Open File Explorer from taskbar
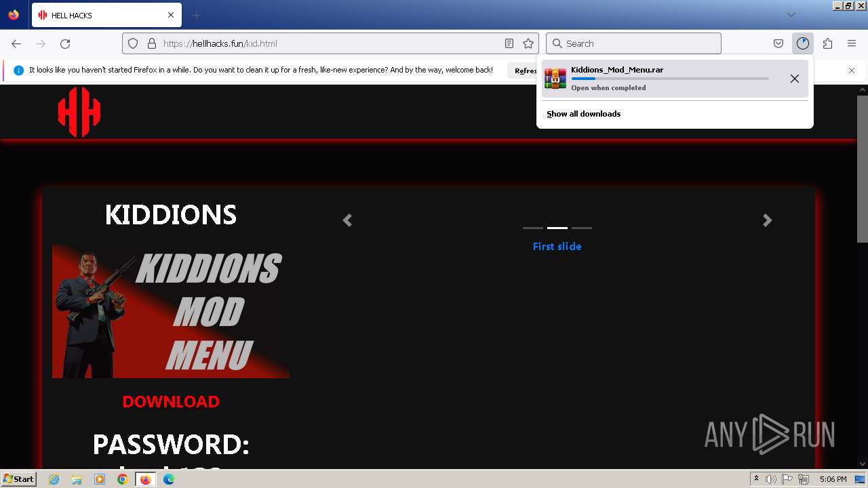 [77, 479]
